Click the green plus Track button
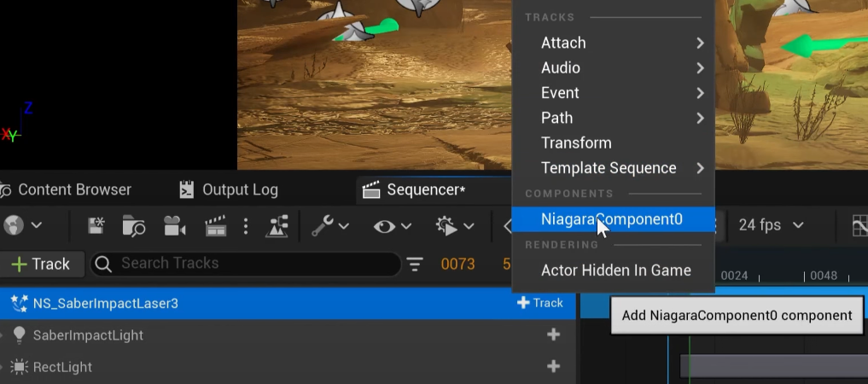 [42, 264]
